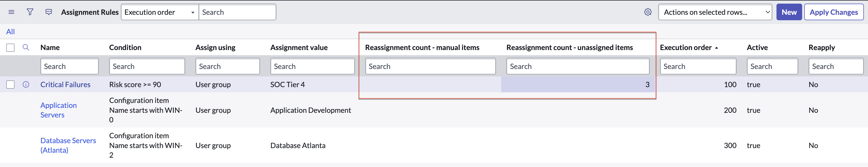Click Name column search box
868x167 pixels.
pyautogui.click(x=69, y=66)
